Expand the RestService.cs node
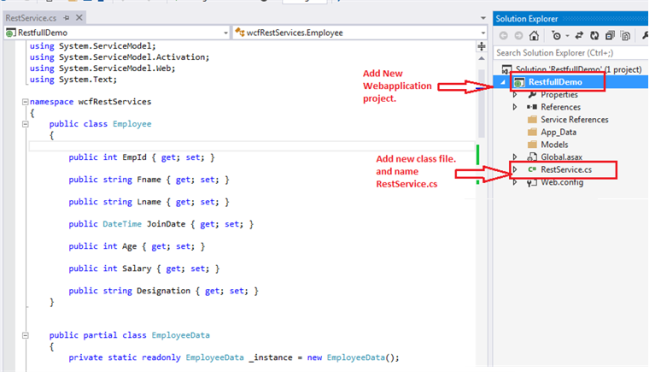The height and width of the screenshot is (372, 650). click(x=515, y=170)
